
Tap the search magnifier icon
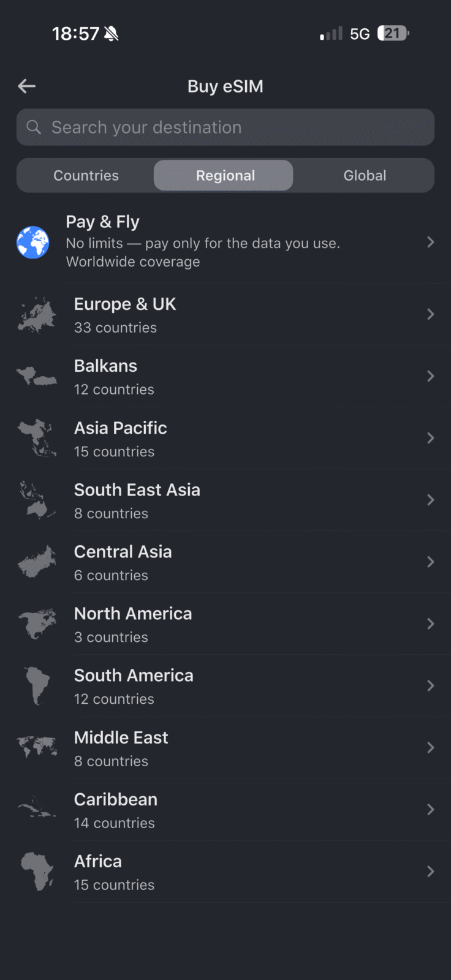point(34,127)
